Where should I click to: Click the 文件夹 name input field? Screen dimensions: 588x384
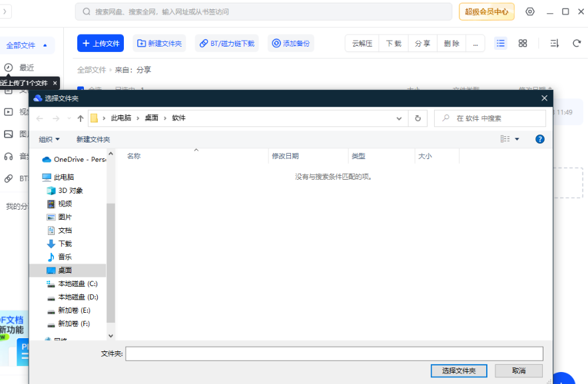[334, 353]
